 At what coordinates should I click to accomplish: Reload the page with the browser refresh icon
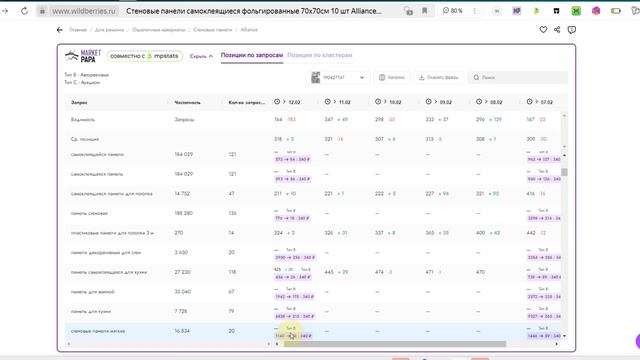24,11
